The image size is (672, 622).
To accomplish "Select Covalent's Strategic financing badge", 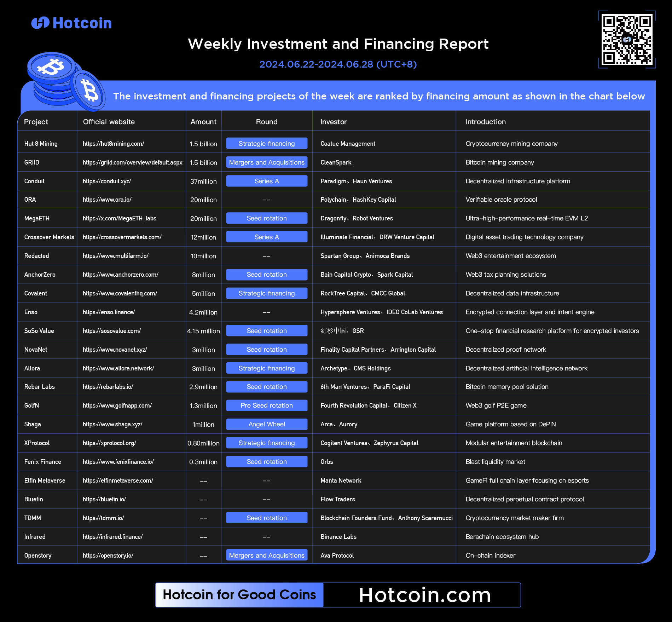I will [x=267, y=293].
